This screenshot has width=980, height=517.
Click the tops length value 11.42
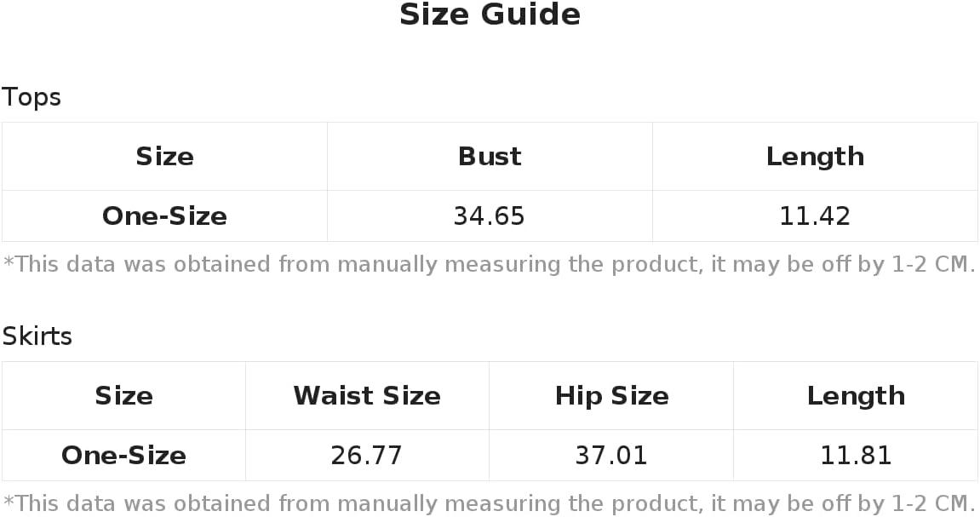815,216
